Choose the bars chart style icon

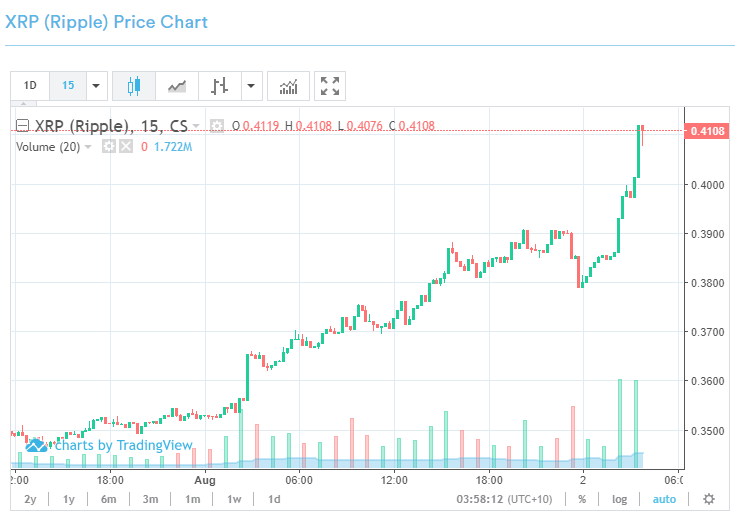[x=220, y=86]
